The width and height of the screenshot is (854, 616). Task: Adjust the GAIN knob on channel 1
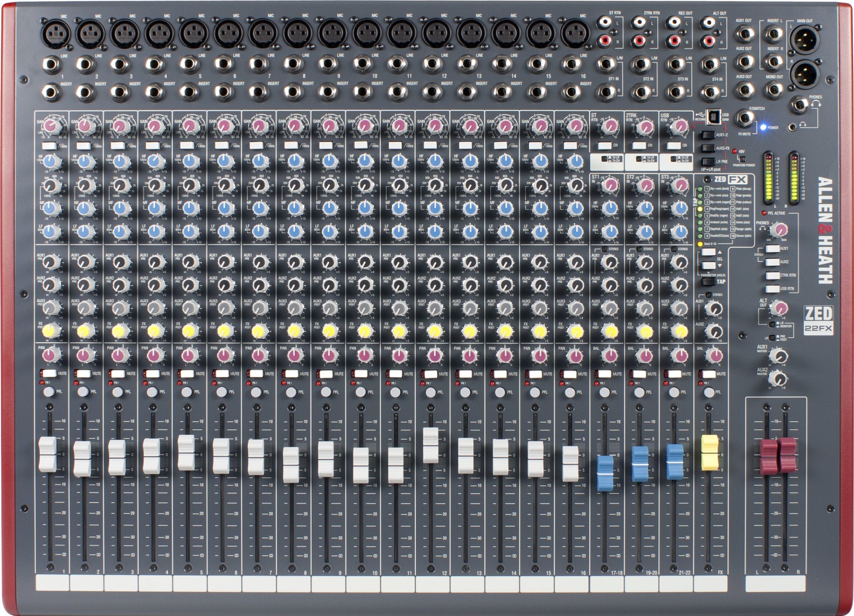(50, 126)
